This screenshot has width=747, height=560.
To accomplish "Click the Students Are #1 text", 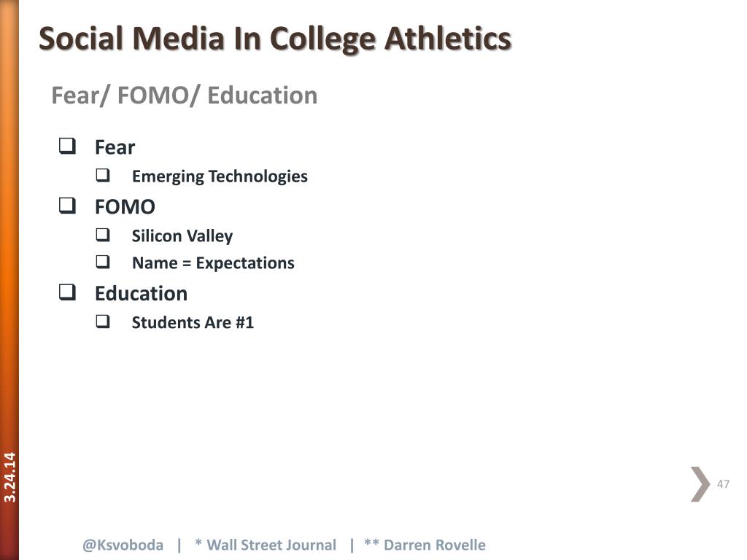I will tap(193, 322).
